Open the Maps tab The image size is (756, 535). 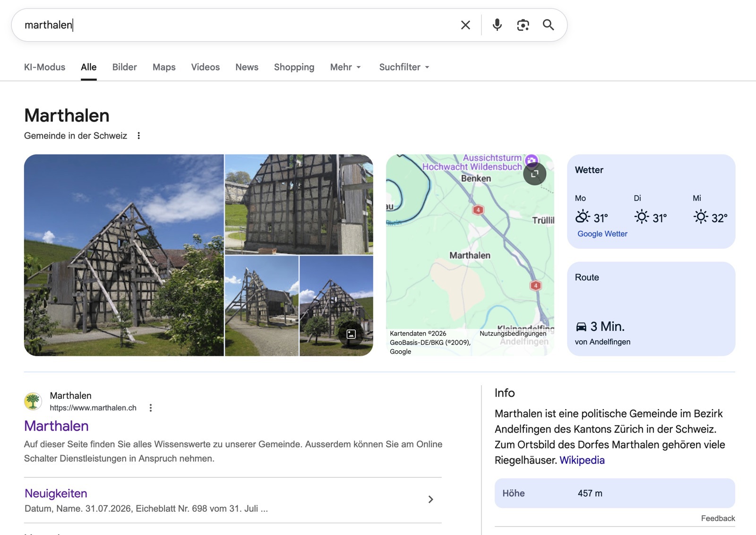click(164, 67)
